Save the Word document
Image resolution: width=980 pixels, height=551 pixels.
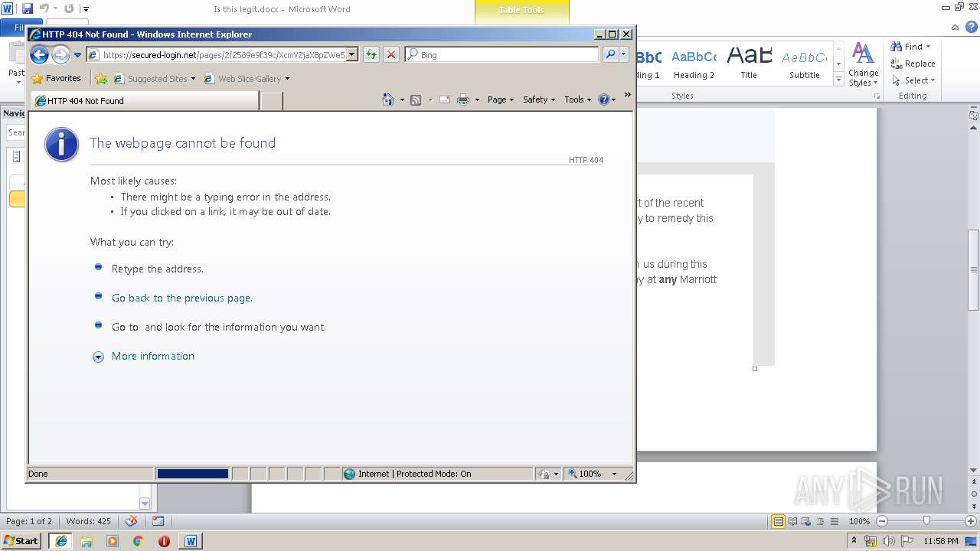[28, 8]
